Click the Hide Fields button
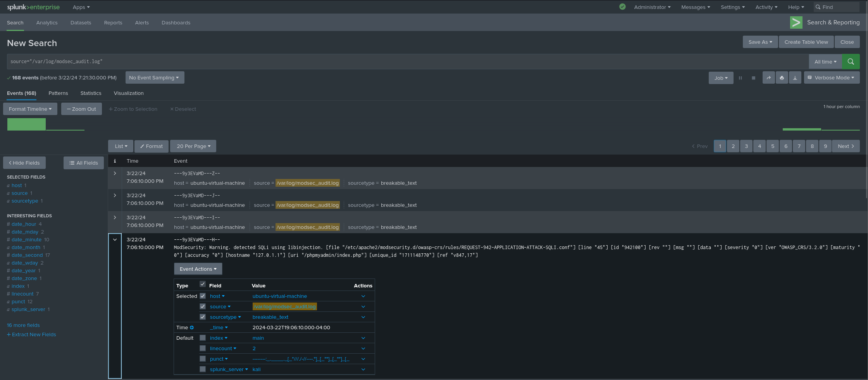Viewport: 868px width, 380px height. point(24,163)
